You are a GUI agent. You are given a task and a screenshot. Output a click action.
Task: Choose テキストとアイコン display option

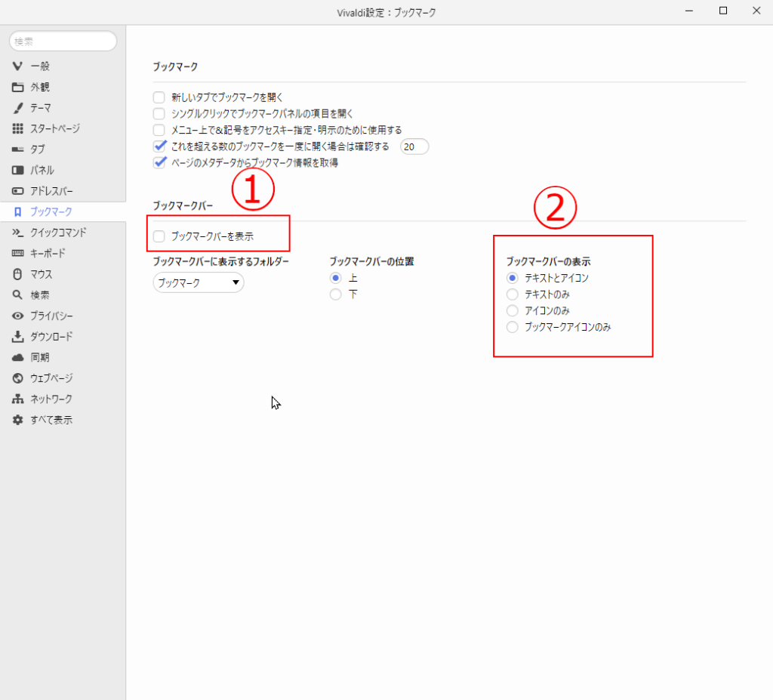click(x=513, y=278)
